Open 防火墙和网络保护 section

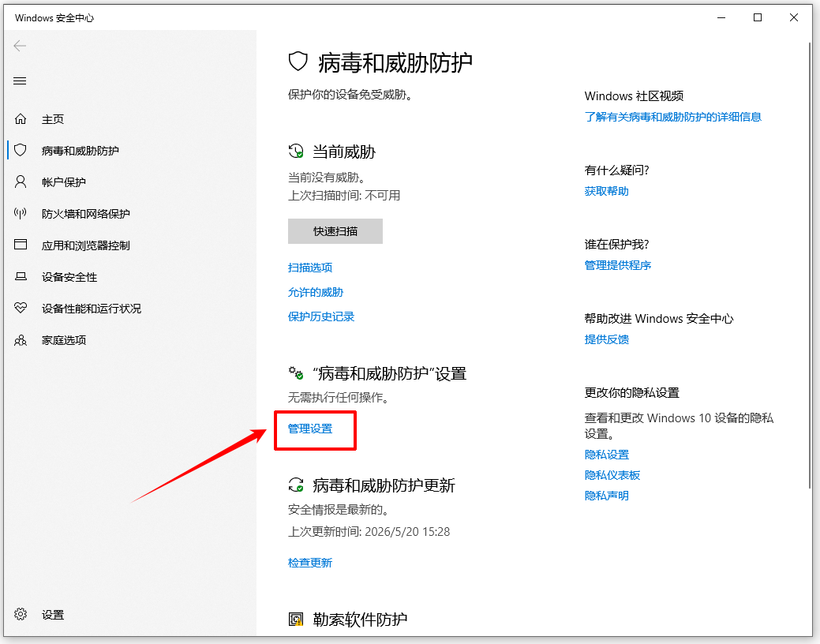(x=86, y=213)
